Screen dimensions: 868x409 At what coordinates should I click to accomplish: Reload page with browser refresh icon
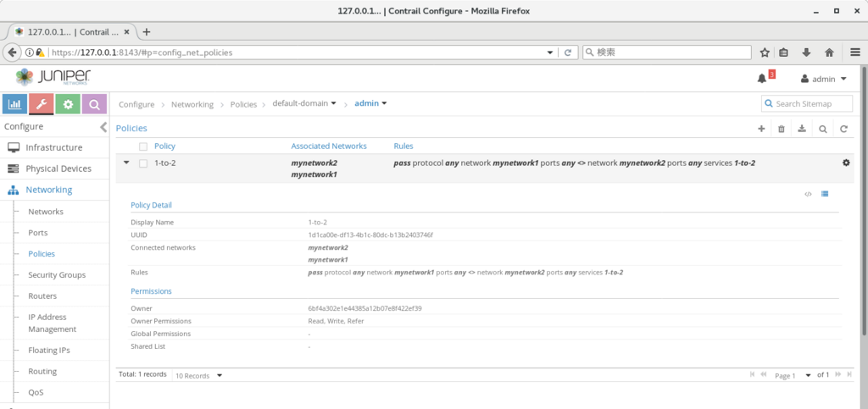[x=567, y=53]
